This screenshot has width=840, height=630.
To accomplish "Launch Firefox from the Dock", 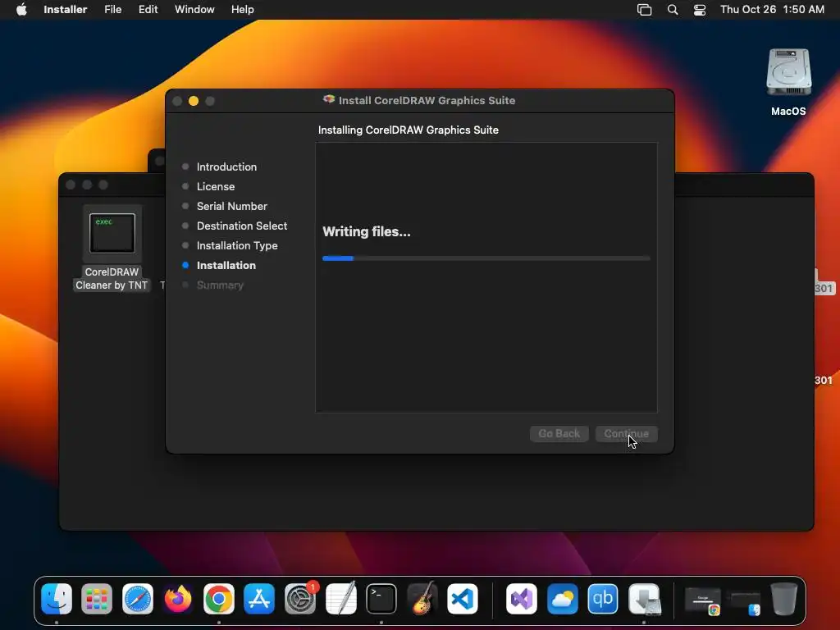I will [178, 599].
